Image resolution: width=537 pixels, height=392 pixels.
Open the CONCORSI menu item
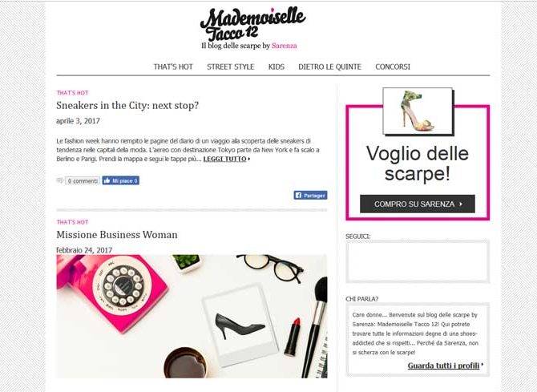click(393, 67)
